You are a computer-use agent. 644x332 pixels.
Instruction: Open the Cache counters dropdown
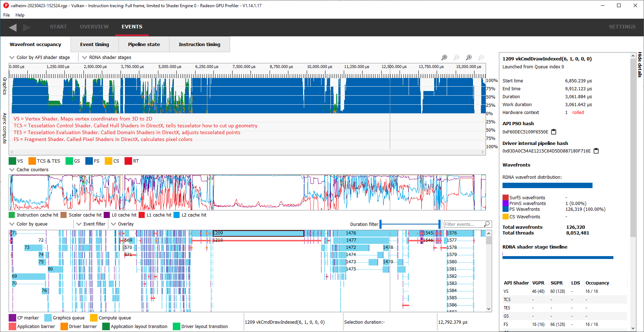coord(29,169)
